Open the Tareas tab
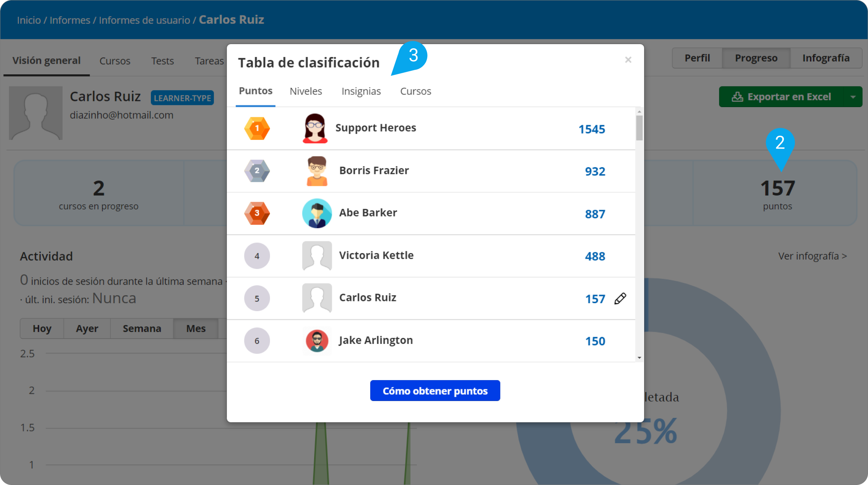 pos(209,61)
